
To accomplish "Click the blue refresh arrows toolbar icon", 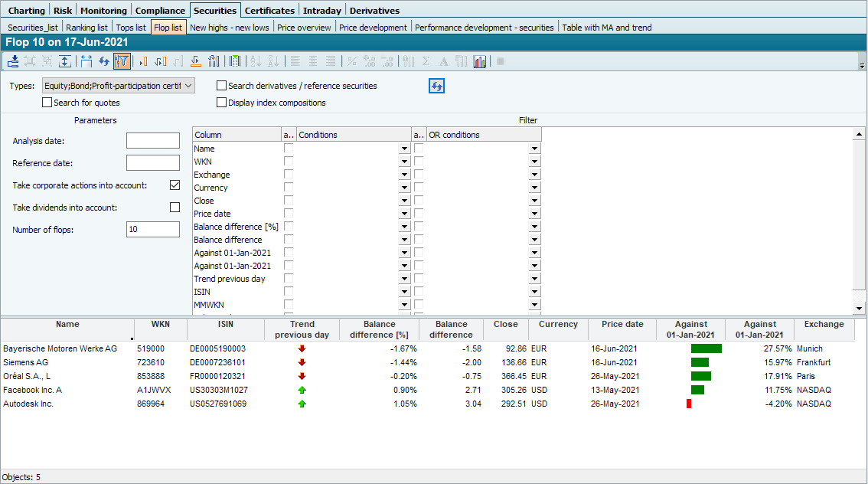I will click(x=103, y=61).
